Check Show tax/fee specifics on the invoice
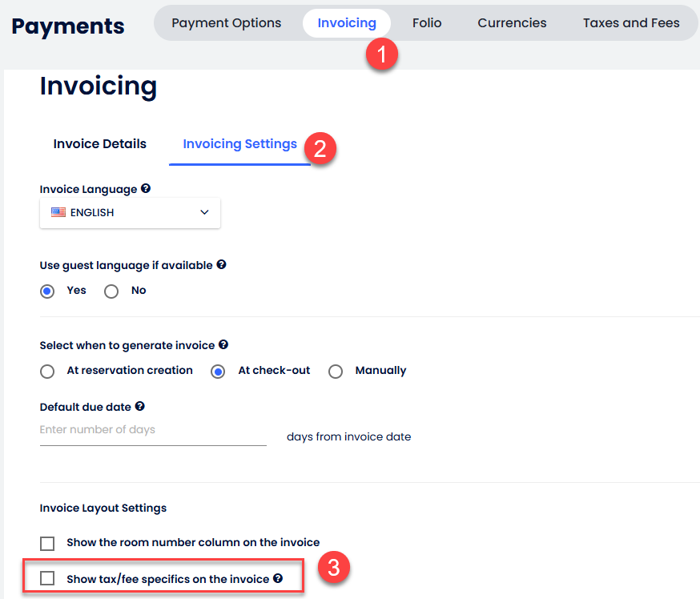The image size is (700, 599). (x=47, y=578)
